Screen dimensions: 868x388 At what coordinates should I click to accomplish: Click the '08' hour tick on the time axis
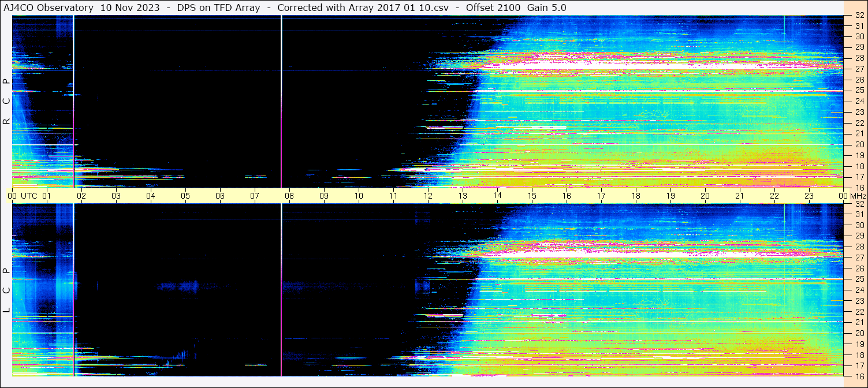point(289,196)
